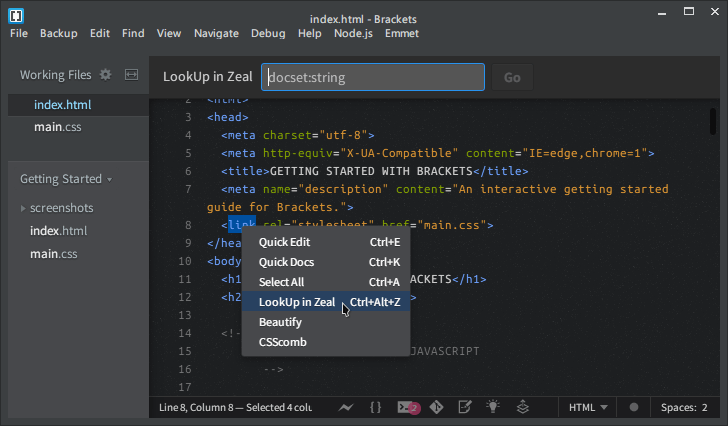The image size is (728, 426).
Task: Open the Git panel icon
Action: (x=436, y=407)
